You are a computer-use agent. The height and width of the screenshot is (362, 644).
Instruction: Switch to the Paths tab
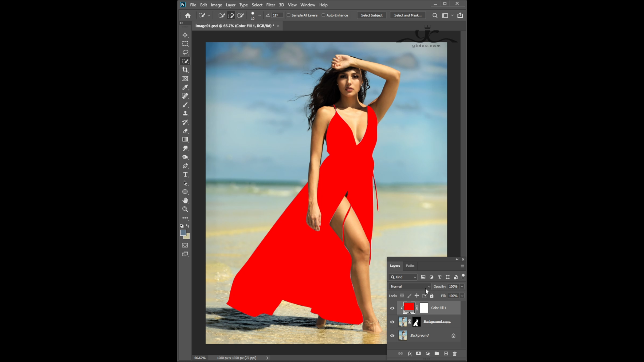(x=410, y=266)
